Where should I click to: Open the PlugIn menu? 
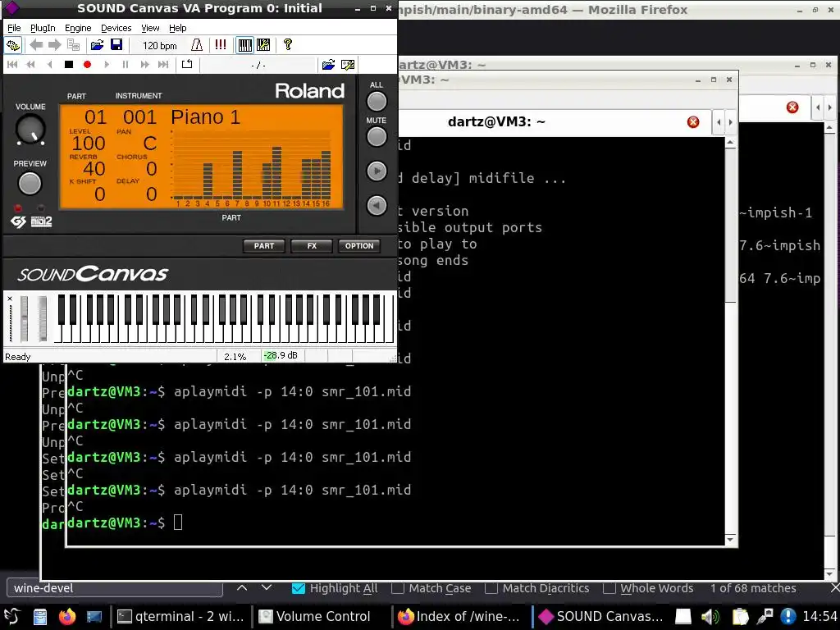coord(43,29)
